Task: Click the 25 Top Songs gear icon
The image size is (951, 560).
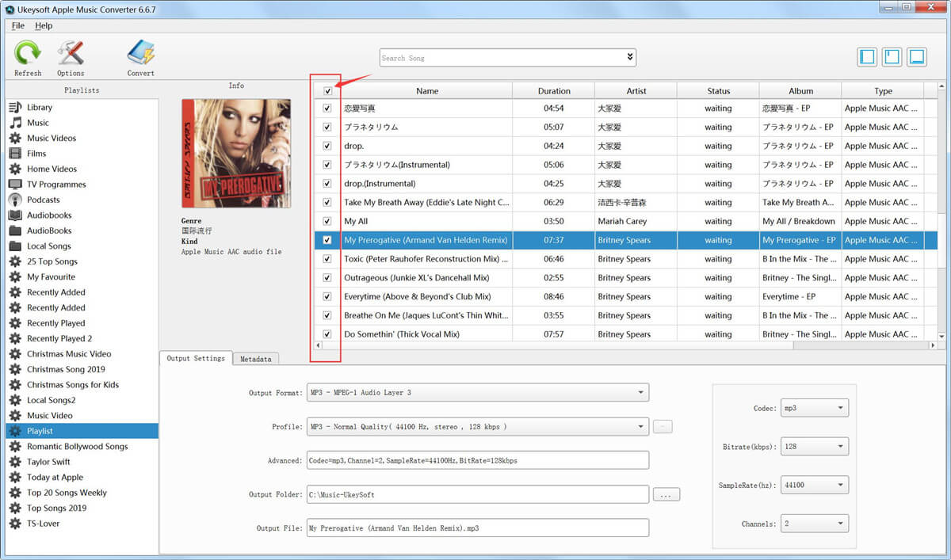Action: click(15, 261)
